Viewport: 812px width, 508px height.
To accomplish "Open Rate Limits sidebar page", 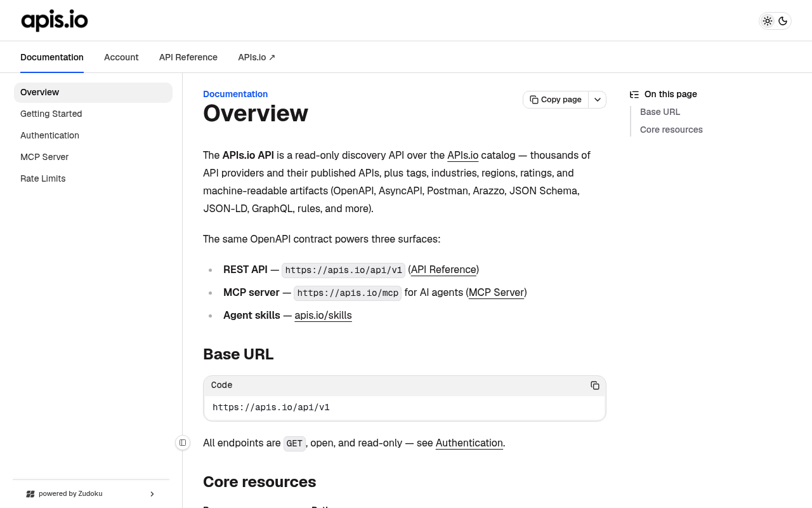I will pos(93,178).
